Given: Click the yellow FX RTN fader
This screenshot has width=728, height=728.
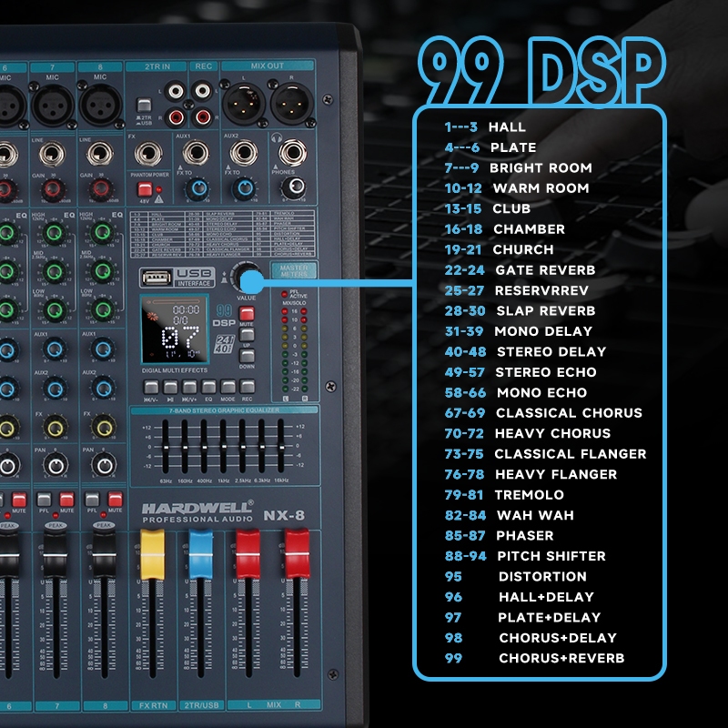Looking at the screenshot, I should [151, 548].
